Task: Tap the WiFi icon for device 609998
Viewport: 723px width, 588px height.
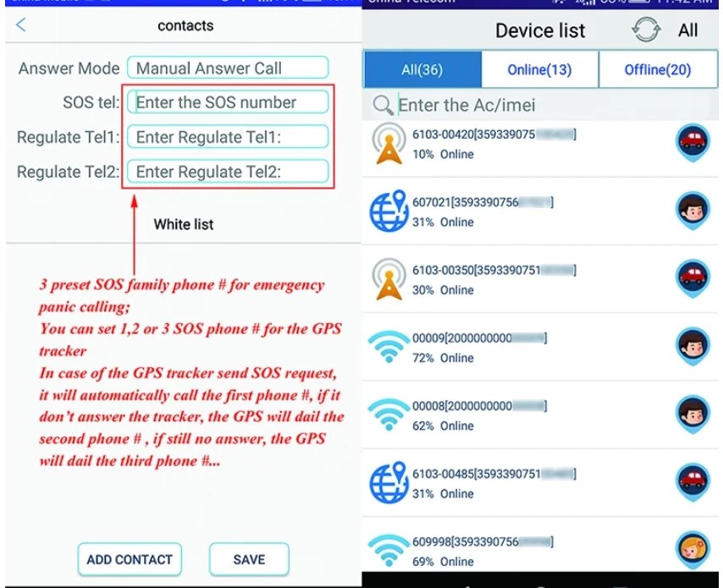Action: 389,550
